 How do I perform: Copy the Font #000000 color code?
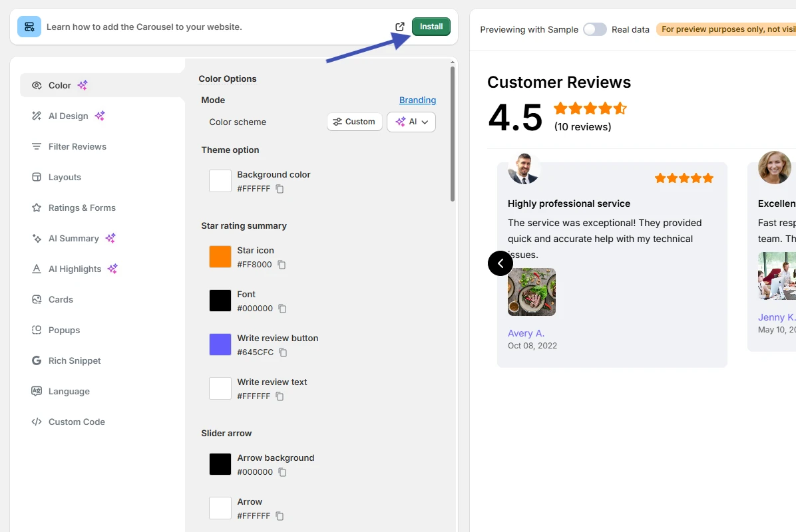pyautogui.click(x=283, y=309)
